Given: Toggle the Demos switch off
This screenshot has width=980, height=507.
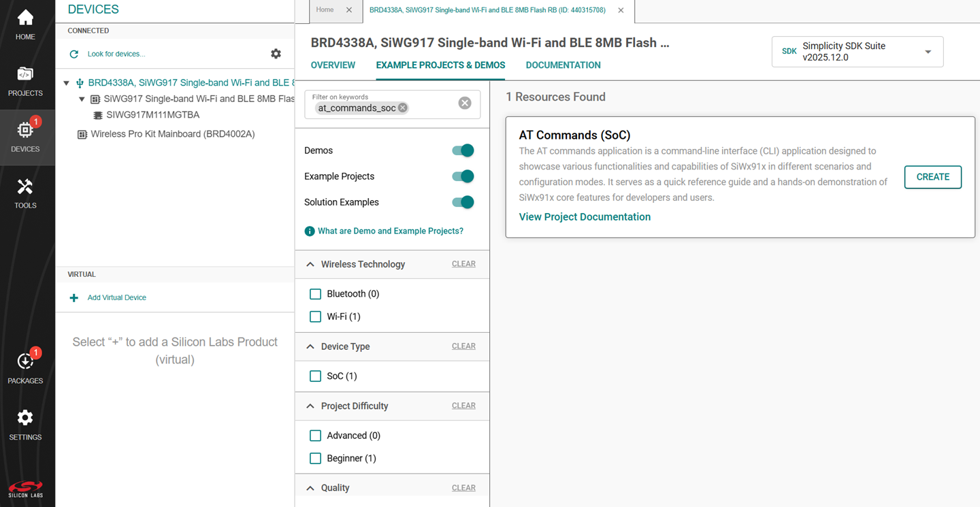Looking at the screenshot, I should pos(463,150).
